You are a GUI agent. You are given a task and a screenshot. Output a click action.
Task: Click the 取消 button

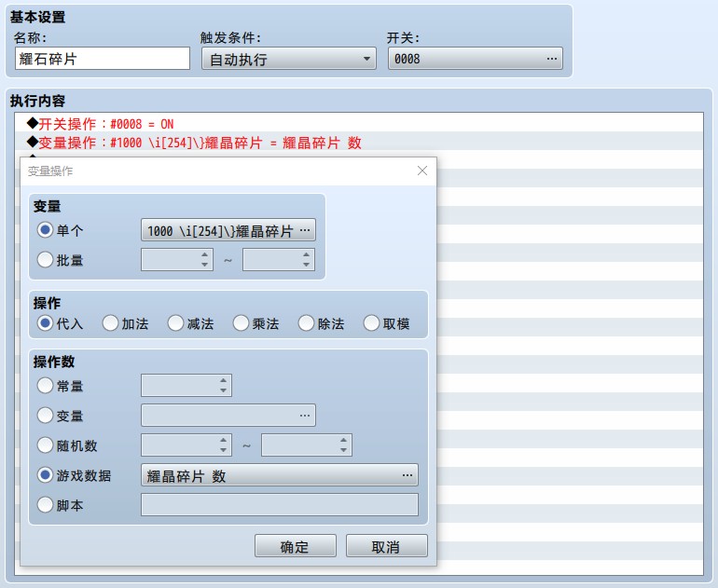tap(386, 546)
